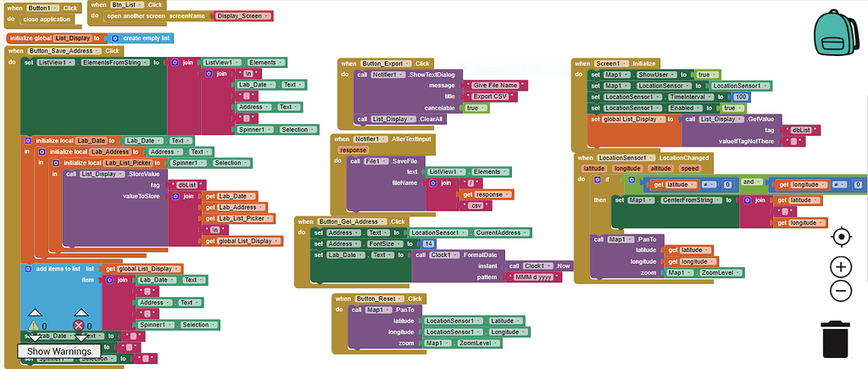
Task: Zoom in with the plus icon
Action: click(x=841, y=267)
